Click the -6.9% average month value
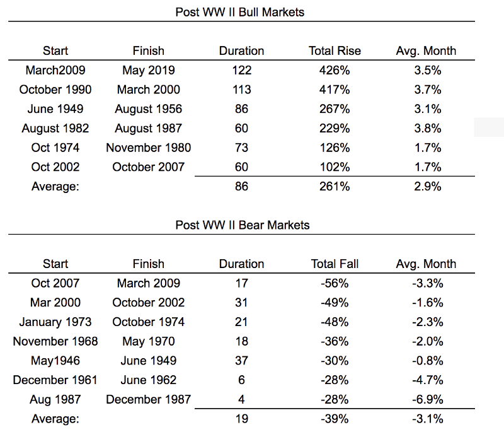Screen dimensions: 504x444 click(x=426, y=399)
